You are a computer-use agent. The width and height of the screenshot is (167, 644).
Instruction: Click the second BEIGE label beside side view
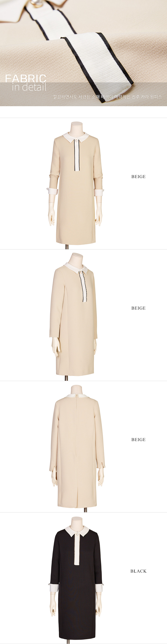138,308
